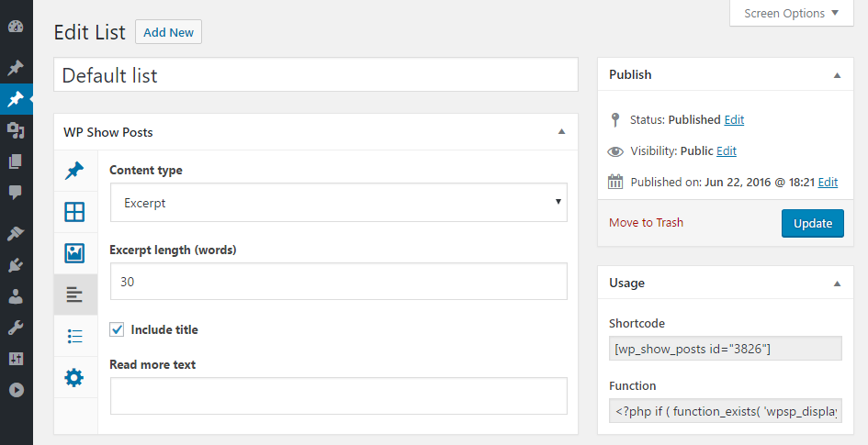The height and width of the screenshot is (445, 868).
Task: Toggle the Include title checkbox
Action: 117,329
